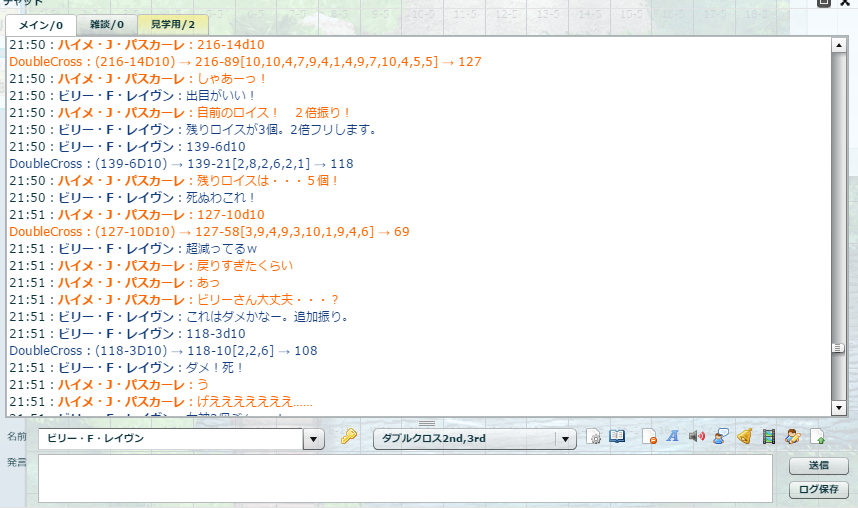Screen dimensions: 858x508
Task: Click the chat log scrollbar down arrow
Action: 839,409
